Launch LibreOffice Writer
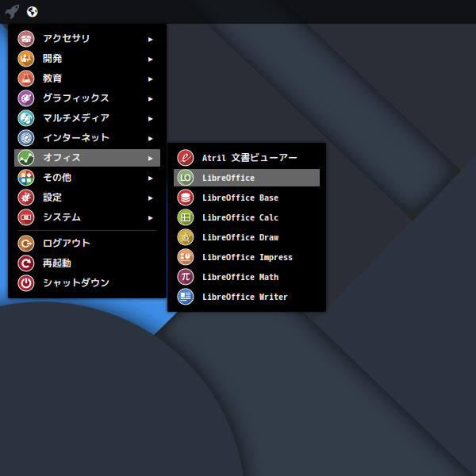The height and width of the screenshot is (476, 476). coord(247,297)
